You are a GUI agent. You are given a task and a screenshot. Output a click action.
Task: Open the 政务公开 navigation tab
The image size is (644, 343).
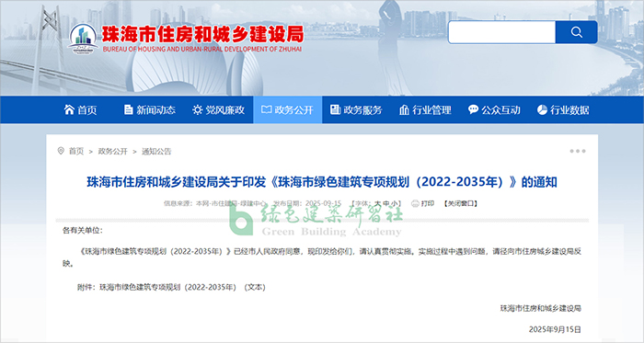pos(287,109)
